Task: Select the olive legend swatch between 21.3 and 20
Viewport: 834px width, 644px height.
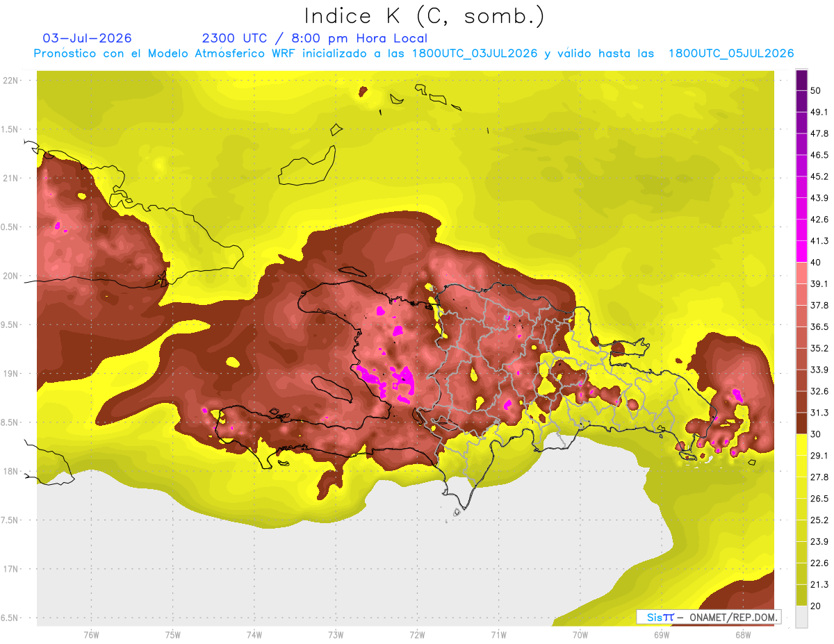Action: 801,595
